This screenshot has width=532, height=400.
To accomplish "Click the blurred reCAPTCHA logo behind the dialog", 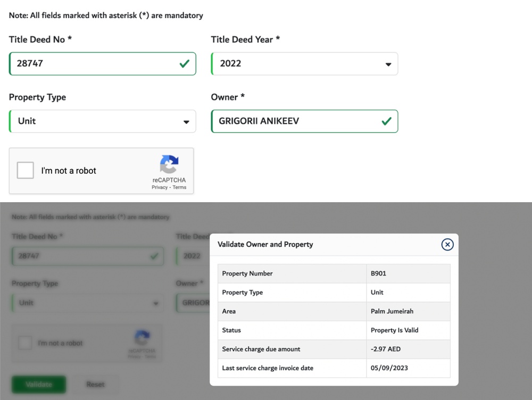I will pyautogui.click(x=142, y=338).
